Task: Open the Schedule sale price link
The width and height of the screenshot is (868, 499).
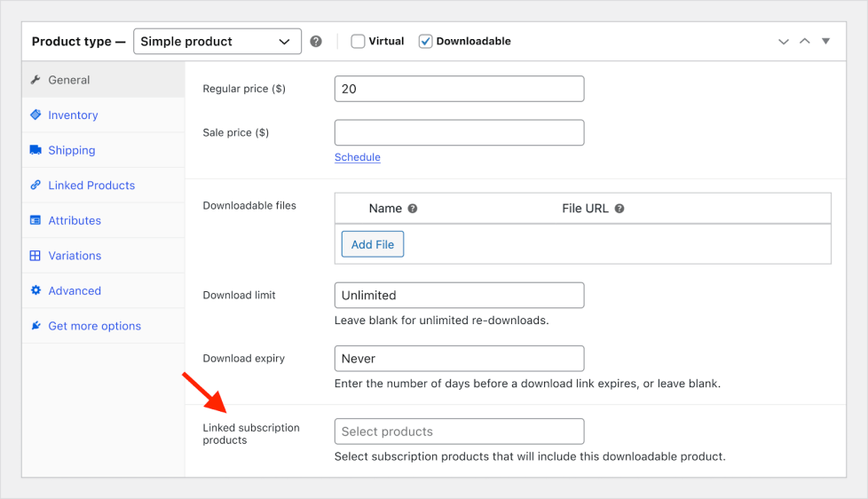Action: [x=357, y=157]
